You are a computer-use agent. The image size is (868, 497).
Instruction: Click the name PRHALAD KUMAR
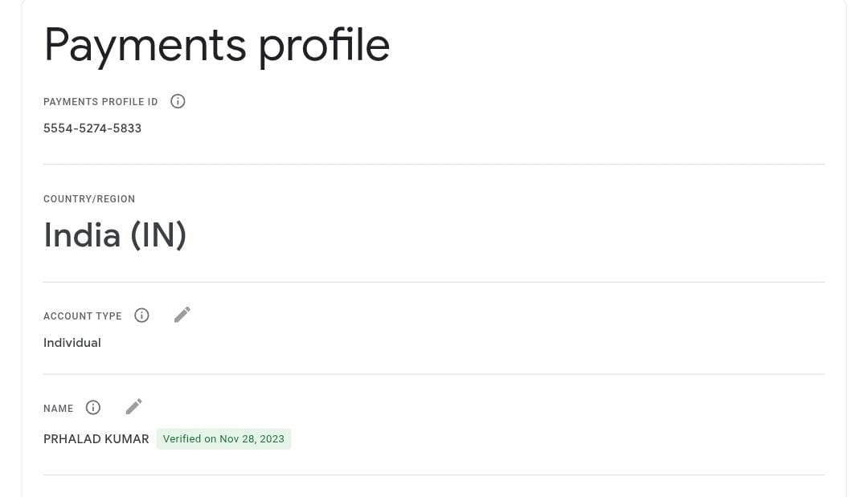(x=96, y=439)
